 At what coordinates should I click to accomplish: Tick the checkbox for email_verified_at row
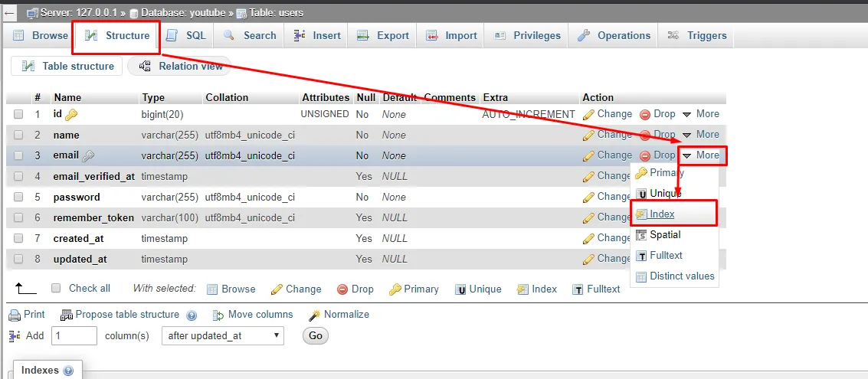pos(18,176)
